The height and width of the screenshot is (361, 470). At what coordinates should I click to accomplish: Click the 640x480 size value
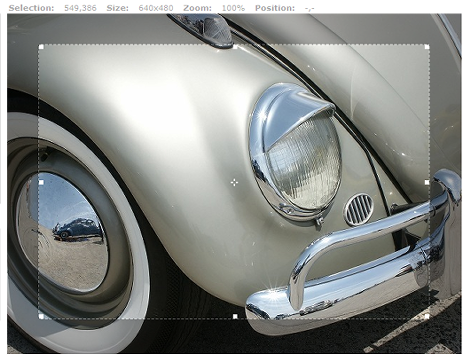pyautogui.click(x=156, y=8)
